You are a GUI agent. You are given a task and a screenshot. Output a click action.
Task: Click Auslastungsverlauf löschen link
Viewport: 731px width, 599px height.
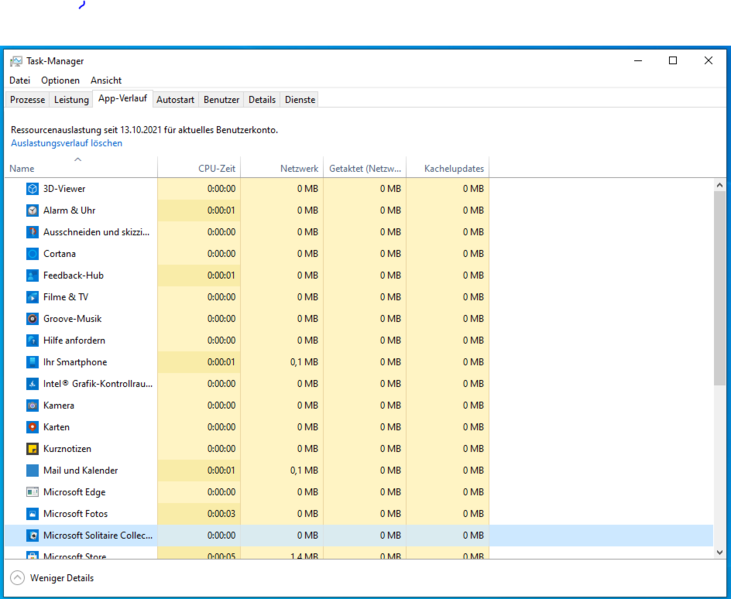(x=66, y=144)
